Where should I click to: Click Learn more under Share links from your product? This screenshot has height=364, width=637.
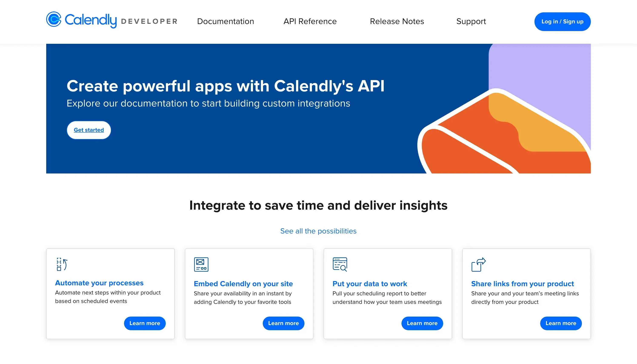tap(561, 323)
